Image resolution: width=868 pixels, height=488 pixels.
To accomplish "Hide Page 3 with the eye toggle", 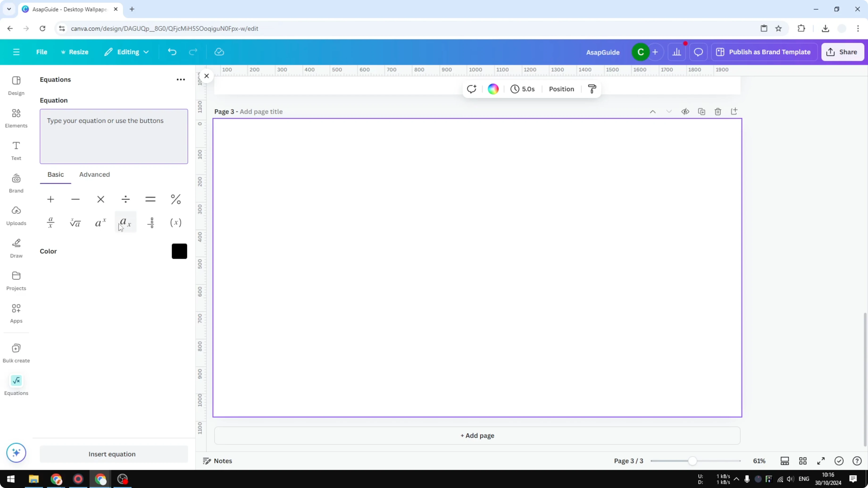I will [x=685, y=112].
